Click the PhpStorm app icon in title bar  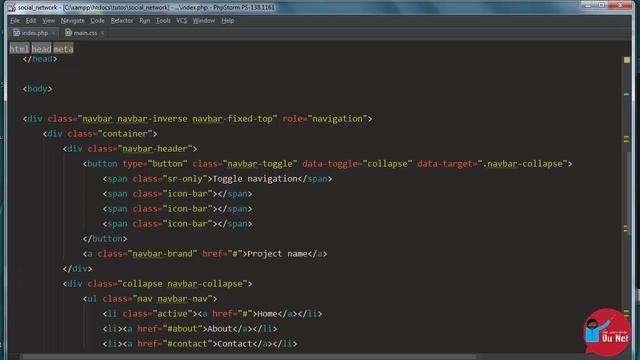(x=11, y=7)
